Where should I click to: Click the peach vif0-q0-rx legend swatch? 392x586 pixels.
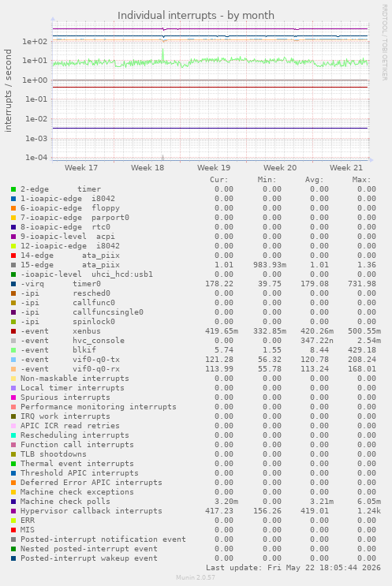pos(13,369)
